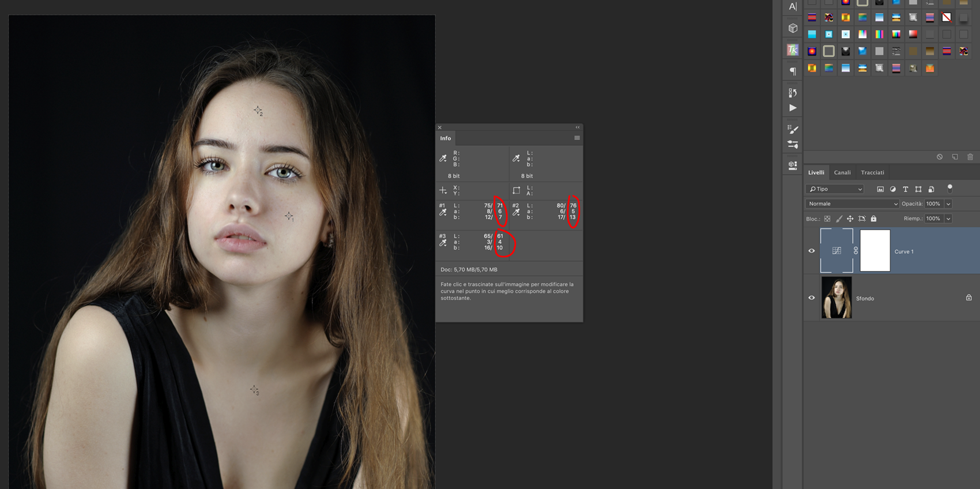Open the 3D panel cube icon
The width and height of the screenshot is (980, 489).
(793, 28)
